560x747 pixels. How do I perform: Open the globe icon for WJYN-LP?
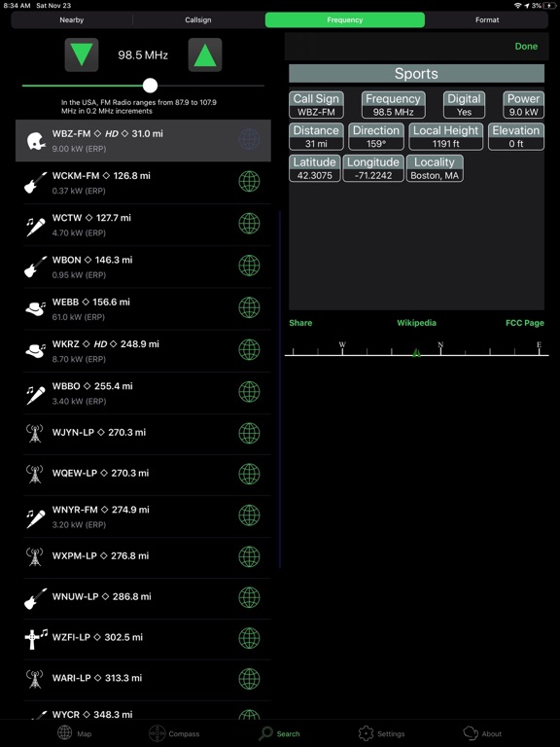point(249,433)
